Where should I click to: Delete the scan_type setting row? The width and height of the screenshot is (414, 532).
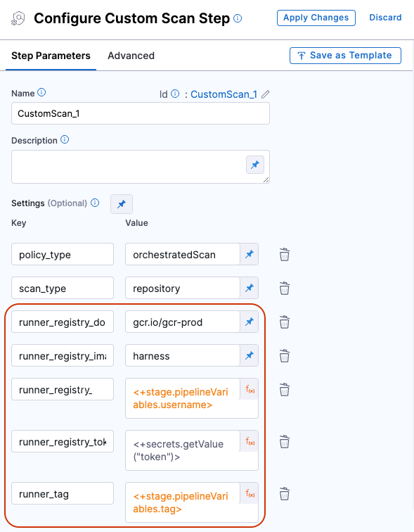pyautogui.click(x=284, y=288)
